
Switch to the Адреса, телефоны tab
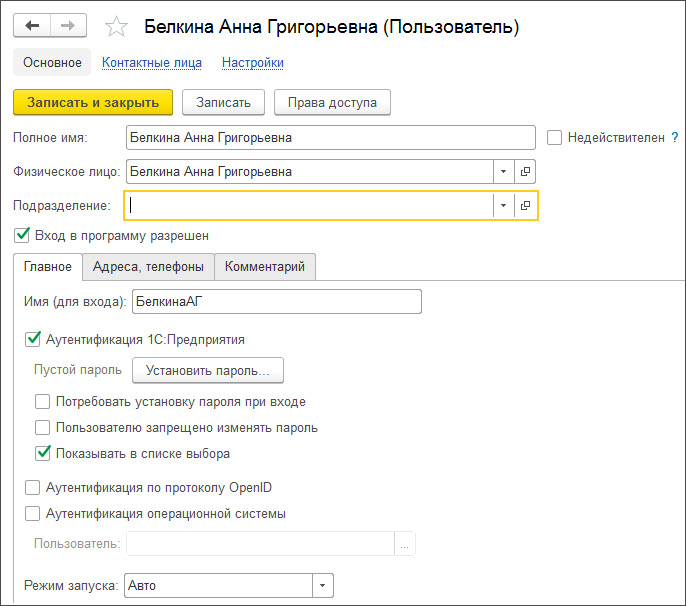[148, 266]
